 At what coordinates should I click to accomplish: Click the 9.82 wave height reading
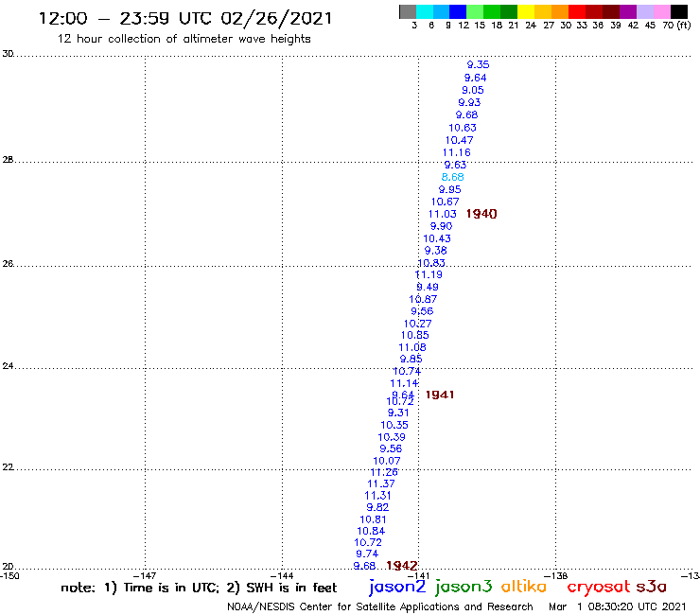tap(377, 507)
